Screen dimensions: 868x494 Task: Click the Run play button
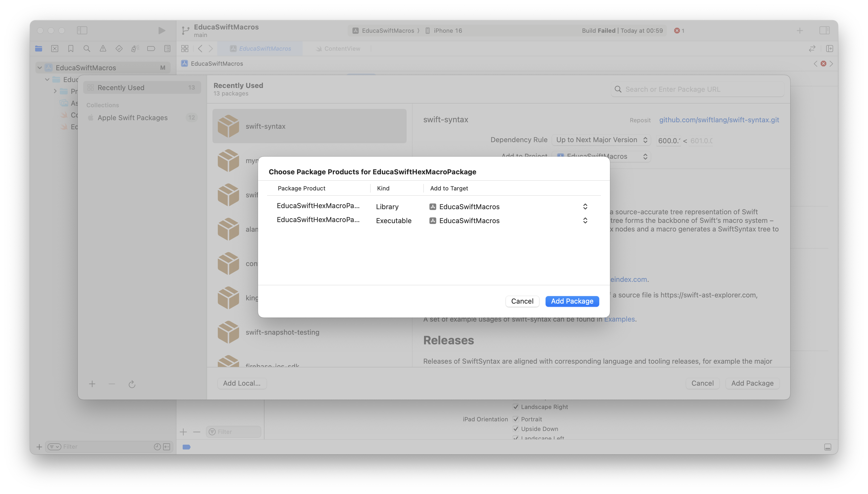161,31
